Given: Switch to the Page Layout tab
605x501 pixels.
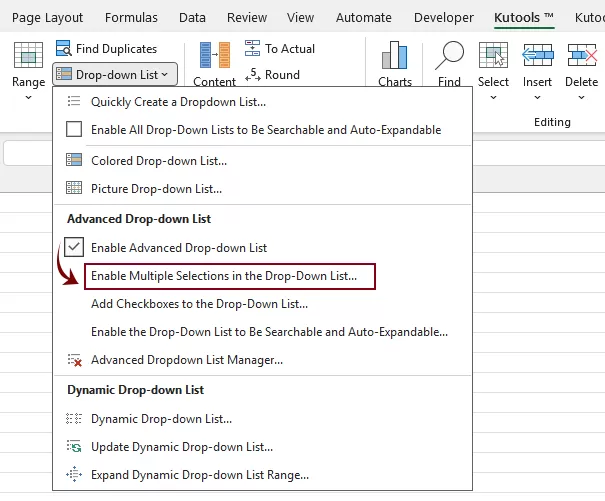Looking at the screenshot, I should [x=47, y=17].
